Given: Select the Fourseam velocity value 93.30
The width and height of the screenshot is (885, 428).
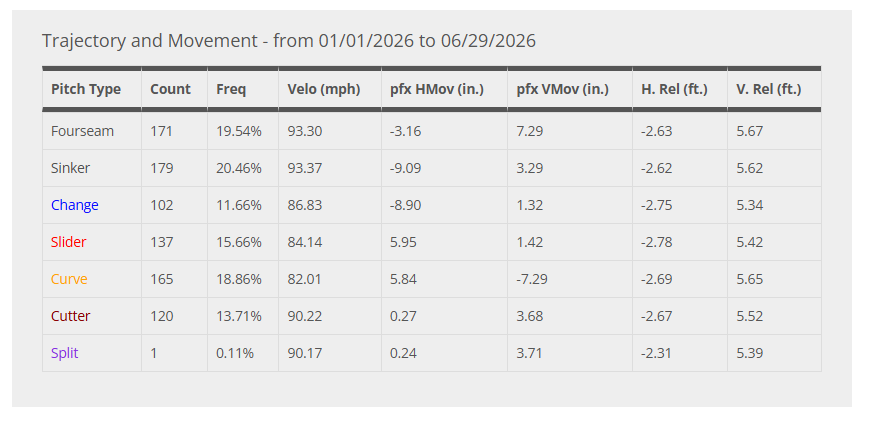Looking at the screenshot, I should tap(305, 131).
